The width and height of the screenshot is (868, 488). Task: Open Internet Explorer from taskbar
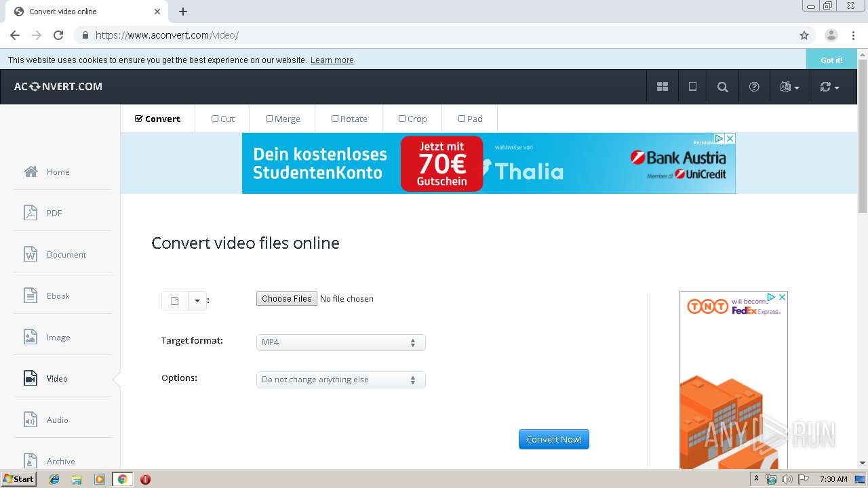pos(54,479)
